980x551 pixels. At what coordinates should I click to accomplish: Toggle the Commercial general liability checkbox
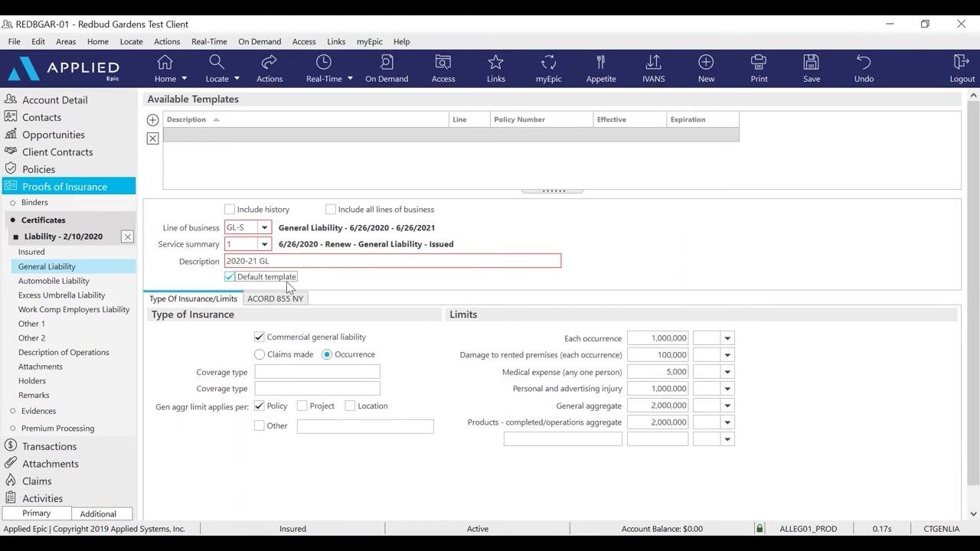point(260,337)
